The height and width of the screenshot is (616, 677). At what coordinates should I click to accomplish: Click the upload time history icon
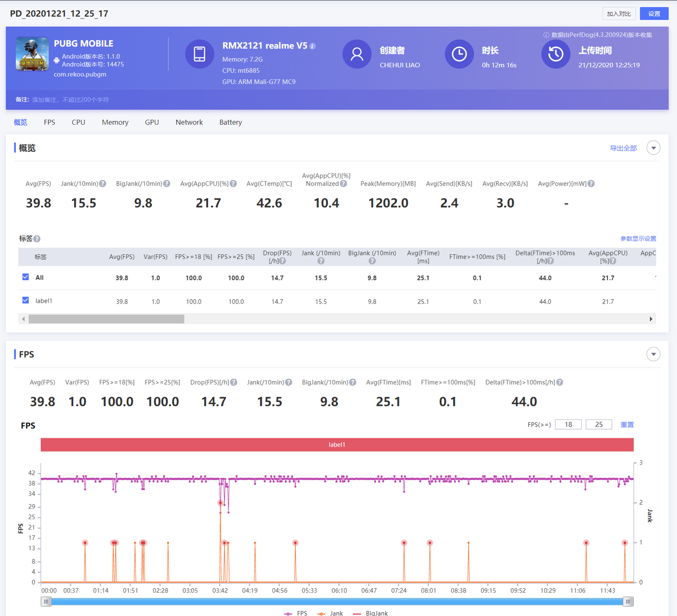click(x=556, y=54)
